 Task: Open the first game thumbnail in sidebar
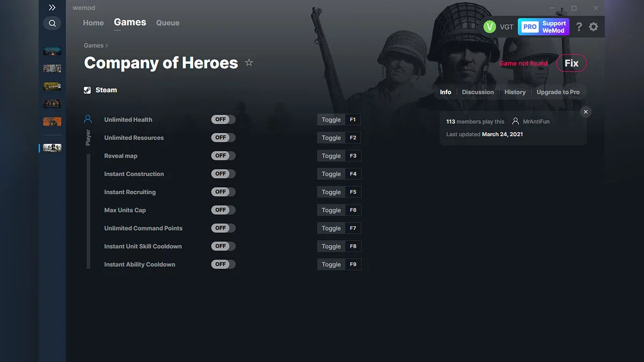click(x=52, y=51)
